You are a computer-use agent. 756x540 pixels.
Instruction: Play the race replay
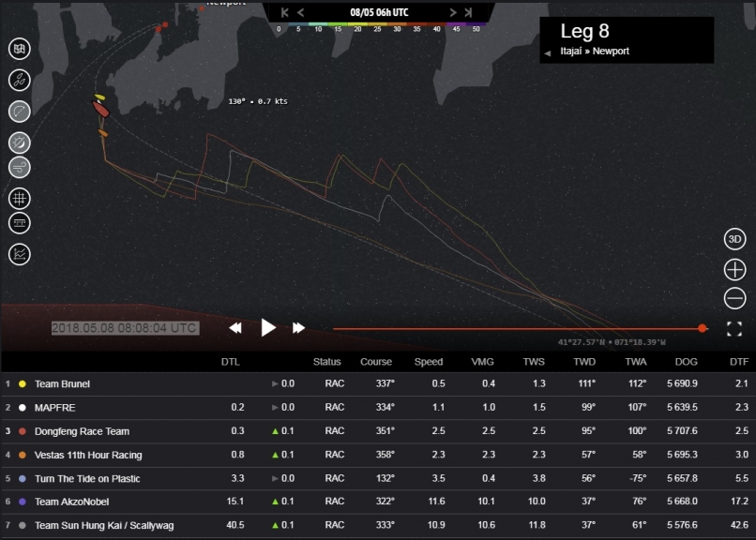point(268,327)
